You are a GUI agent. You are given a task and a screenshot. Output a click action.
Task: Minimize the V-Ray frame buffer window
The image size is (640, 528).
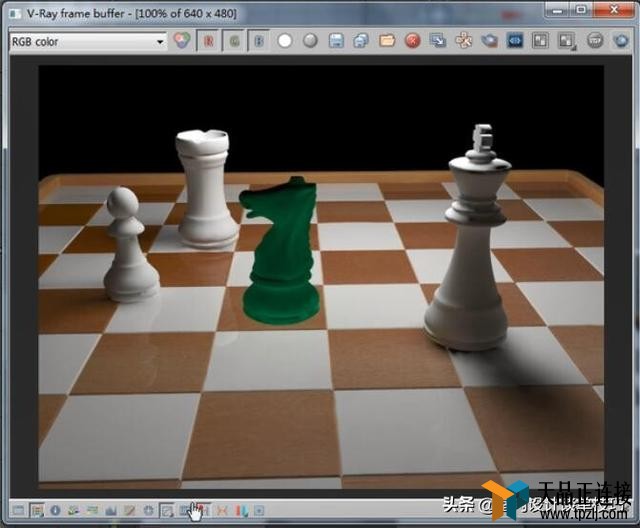557,10
